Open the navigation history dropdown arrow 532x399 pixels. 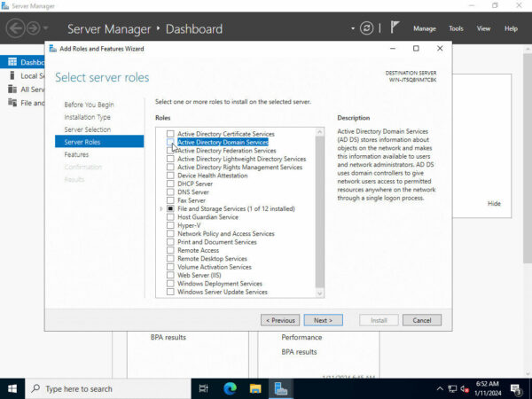[50, 28]
